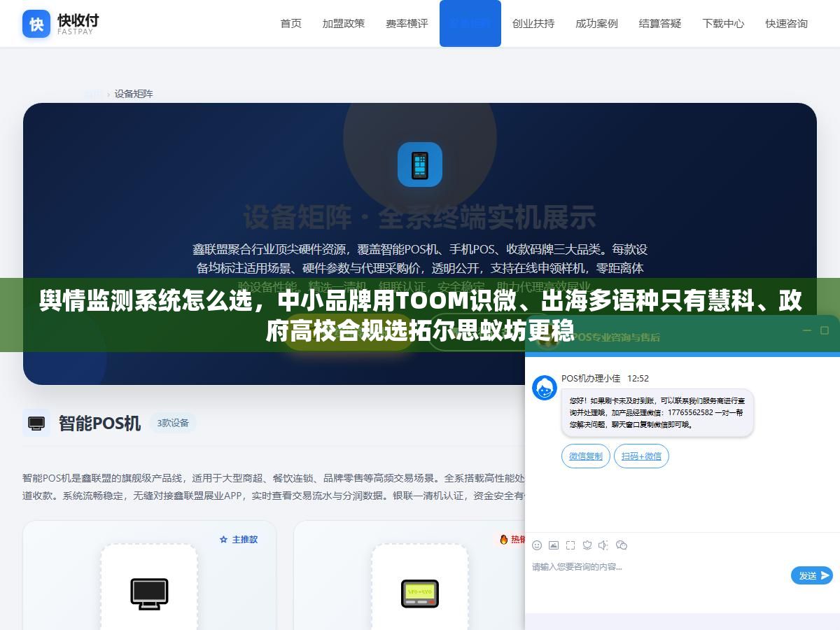This screenshot has width=840, height=630.
Task: Open the 首页 navigation item
Action: coord(291,23)
